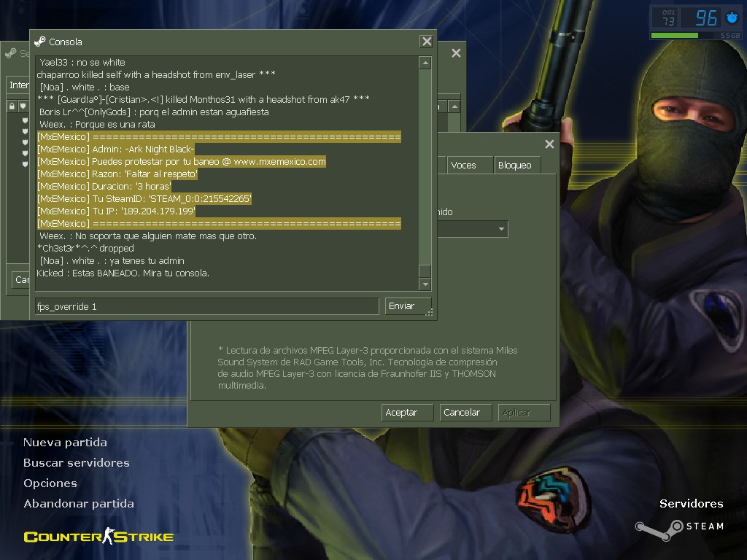Screen dimensions: 747x560
Task: Click the partially hidden Car button
Action: point(21,279)
